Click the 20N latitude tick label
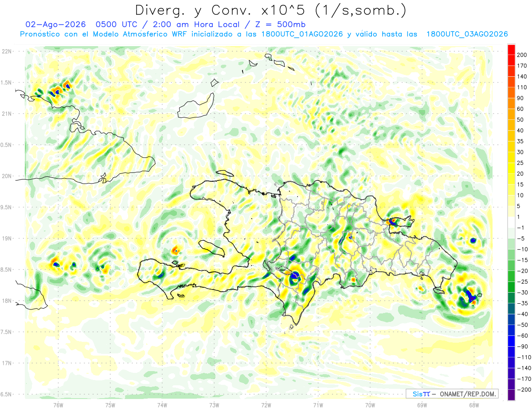Screen dimensions: 532x411 pyautogui.click(x=7, y=176)
